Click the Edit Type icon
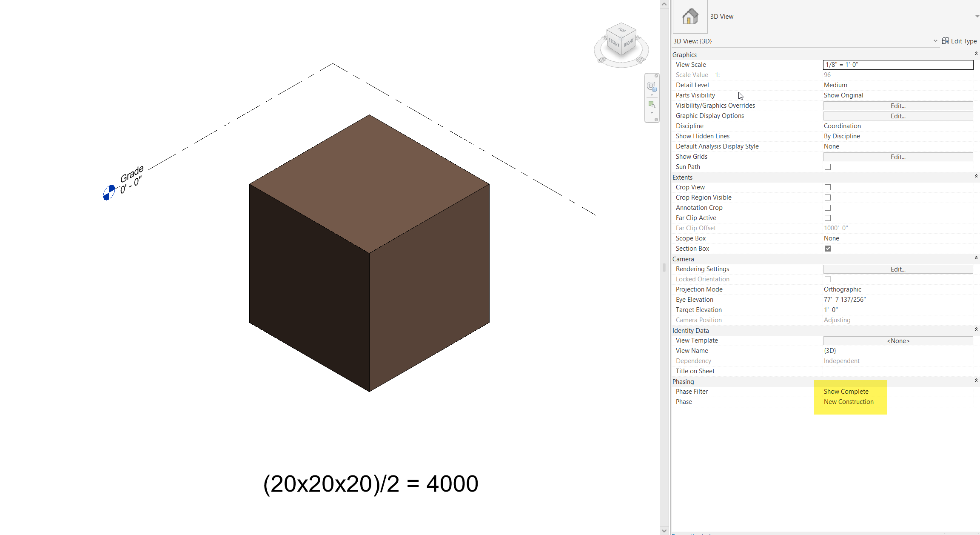The height and width of the screenshot is (535, 980). click(x=945, y=41)
